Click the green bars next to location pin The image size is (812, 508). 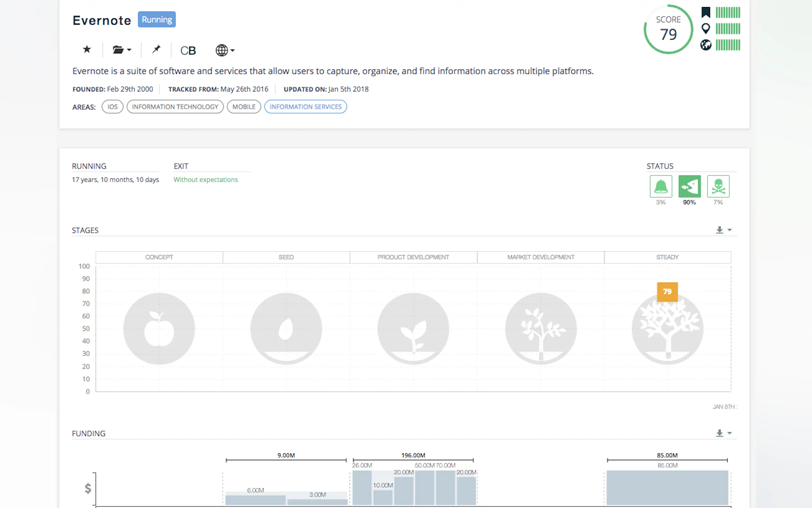tap(728, 28)
